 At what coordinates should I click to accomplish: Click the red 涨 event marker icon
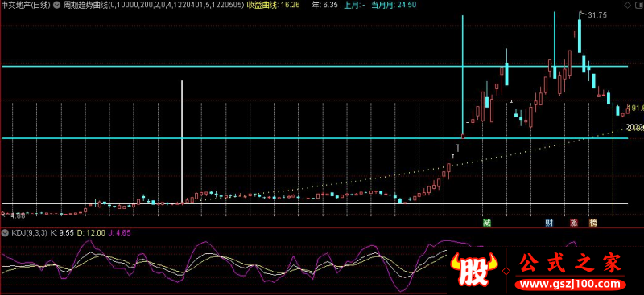click(x=574, y=223)
